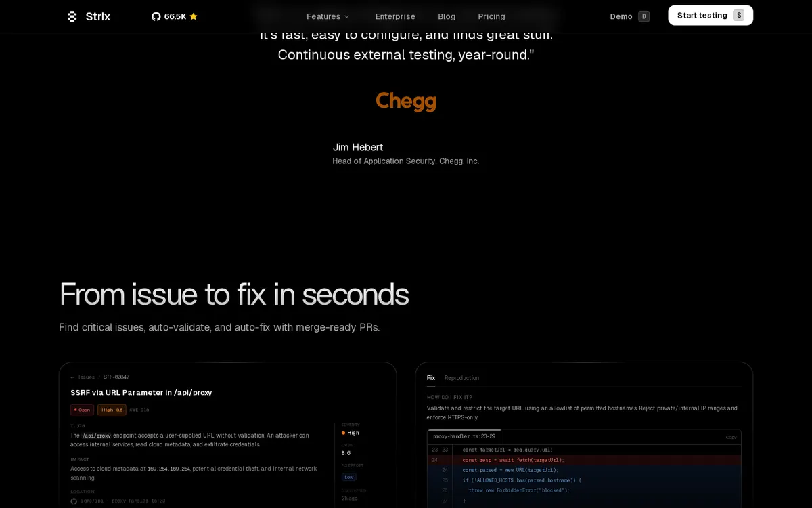The image size is (812, 508).
Task: Click the Find critical issues subtitle text
Action: (219, 327)
